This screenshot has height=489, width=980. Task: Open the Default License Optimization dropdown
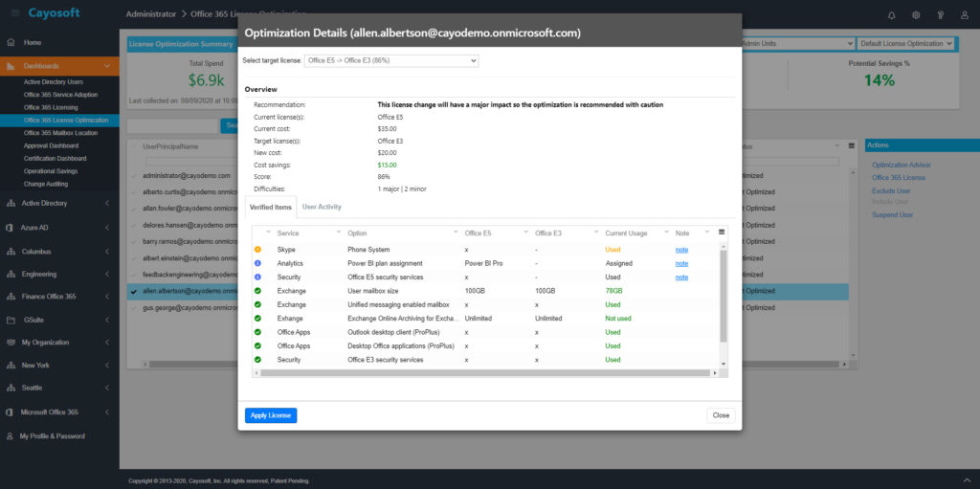tap(906, 44)
